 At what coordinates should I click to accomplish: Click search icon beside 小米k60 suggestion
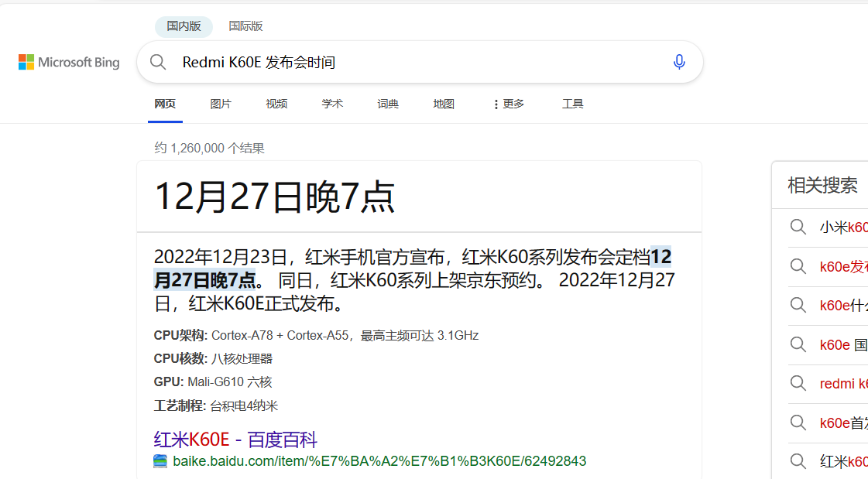coord(798,227)
